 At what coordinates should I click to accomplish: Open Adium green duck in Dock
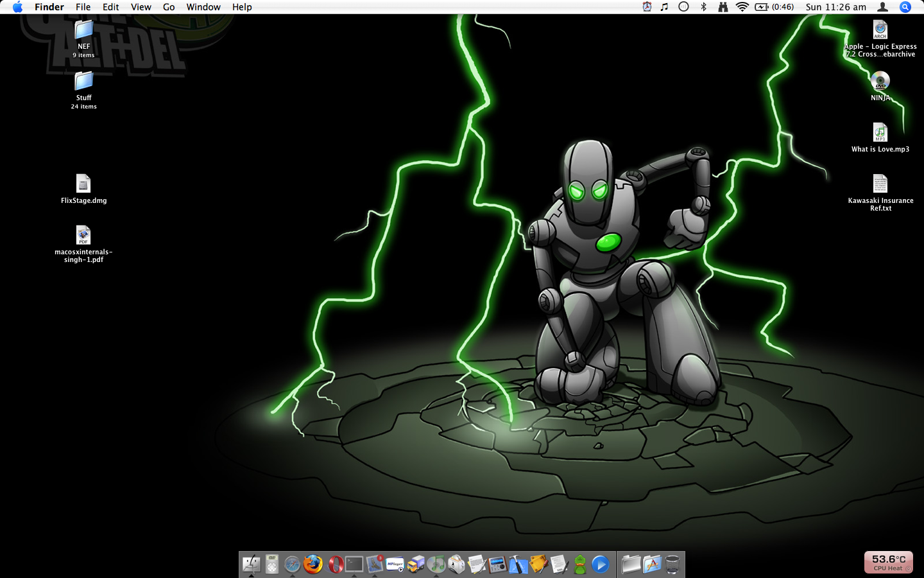click(580, 565)
